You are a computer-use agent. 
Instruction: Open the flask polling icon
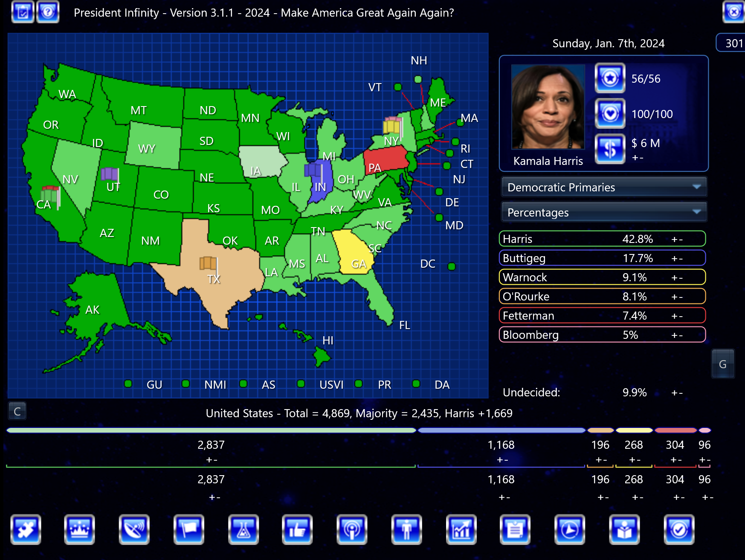(243, 529)
